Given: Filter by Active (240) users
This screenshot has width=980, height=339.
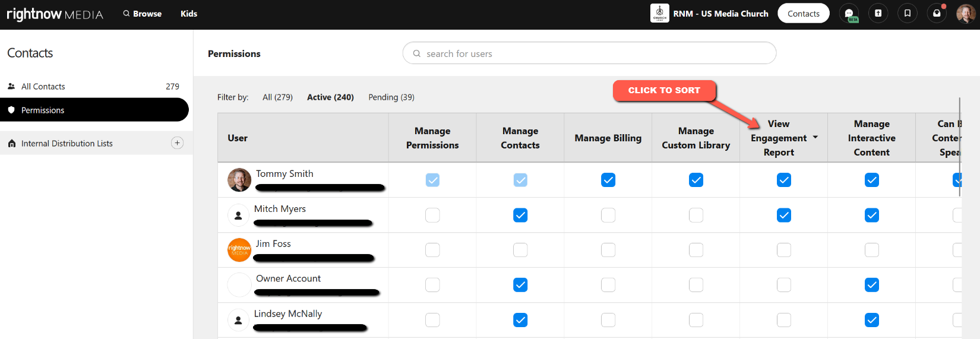Looking at the screenshot, I should [330, 97].
